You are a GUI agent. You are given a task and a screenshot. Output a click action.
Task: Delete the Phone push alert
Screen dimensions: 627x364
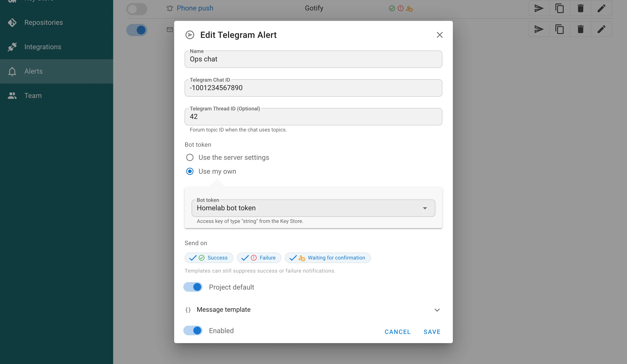pos(580,8)
